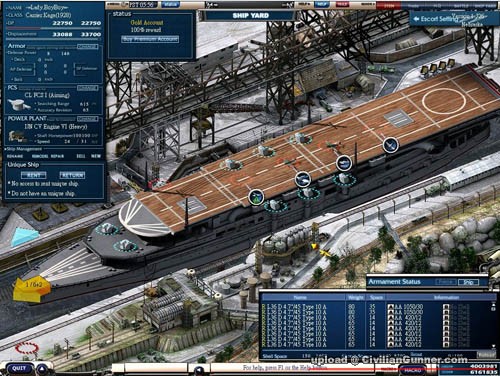Toggle the AA ammo checkbox on first row
The height and width of the screenshot is (376, 500).
[x=391, y=307]
